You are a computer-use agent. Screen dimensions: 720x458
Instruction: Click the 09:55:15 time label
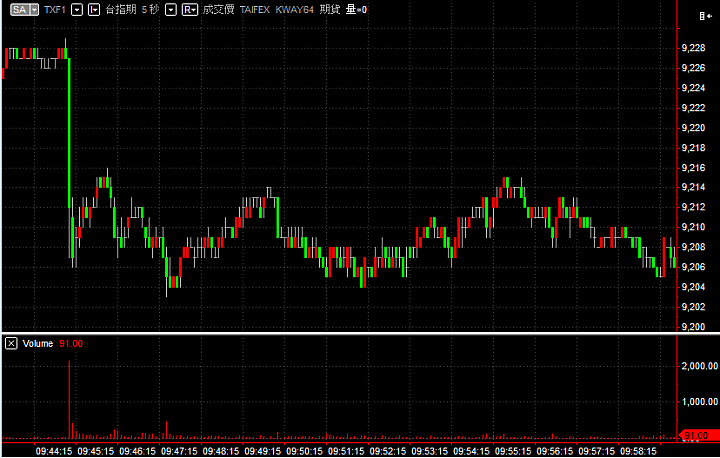[x=513, y=451]
